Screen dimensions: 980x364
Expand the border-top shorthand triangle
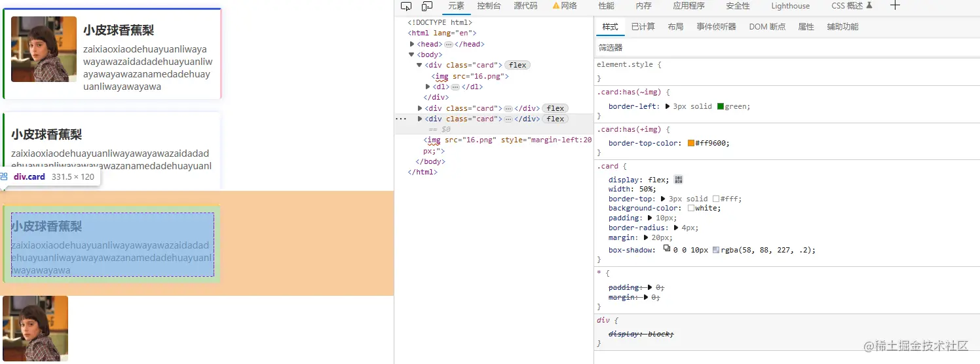(663, 199)
